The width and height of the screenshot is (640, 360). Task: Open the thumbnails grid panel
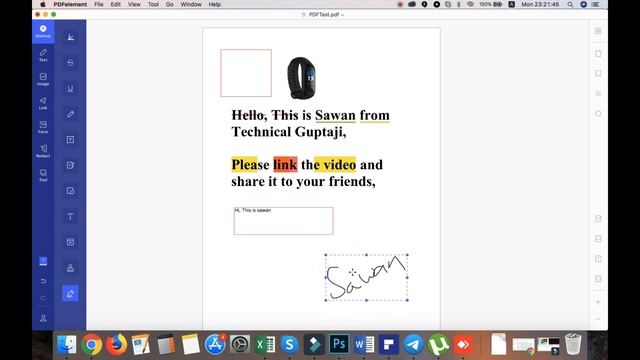pyautogui.click(x=598, y=31)
